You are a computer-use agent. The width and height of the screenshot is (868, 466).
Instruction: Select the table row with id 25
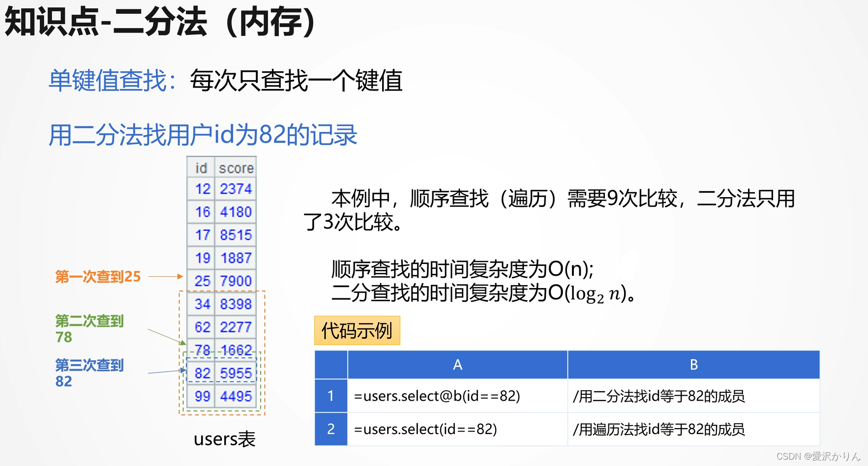pos(221,281)
